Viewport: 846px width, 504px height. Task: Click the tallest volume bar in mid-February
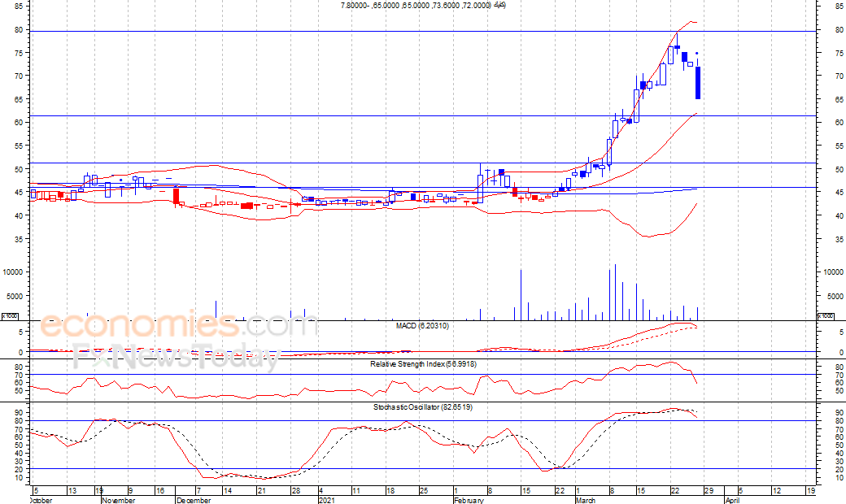(521, 295)
